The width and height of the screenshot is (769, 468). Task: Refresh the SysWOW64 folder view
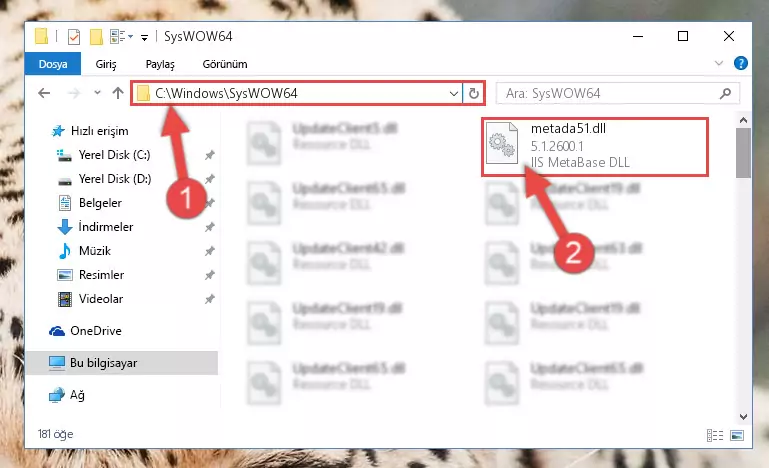tap(473, 93)
